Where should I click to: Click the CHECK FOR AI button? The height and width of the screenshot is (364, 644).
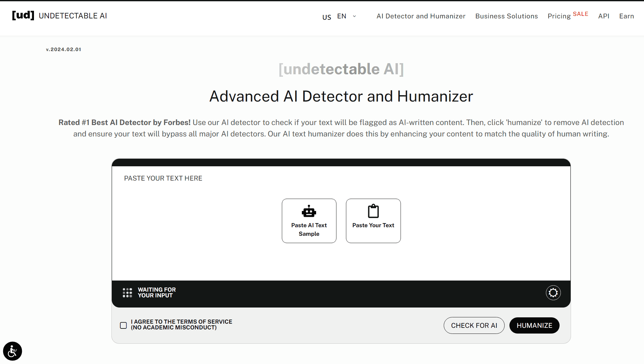[474, 326]
